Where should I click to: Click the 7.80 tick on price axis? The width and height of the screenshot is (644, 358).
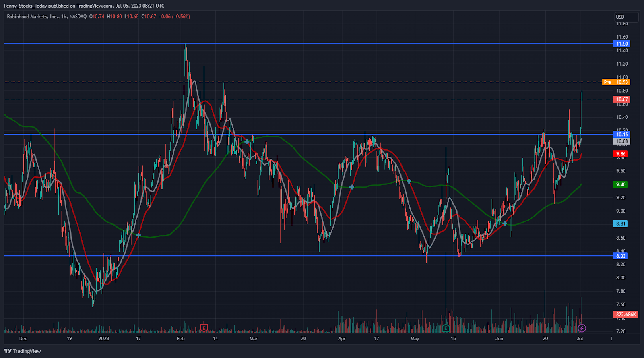coord(621,291)
